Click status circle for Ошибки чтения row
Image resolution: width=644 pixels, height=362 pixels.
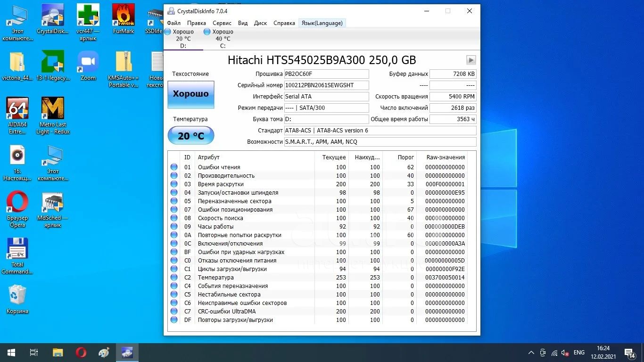[x=174, y=167]
